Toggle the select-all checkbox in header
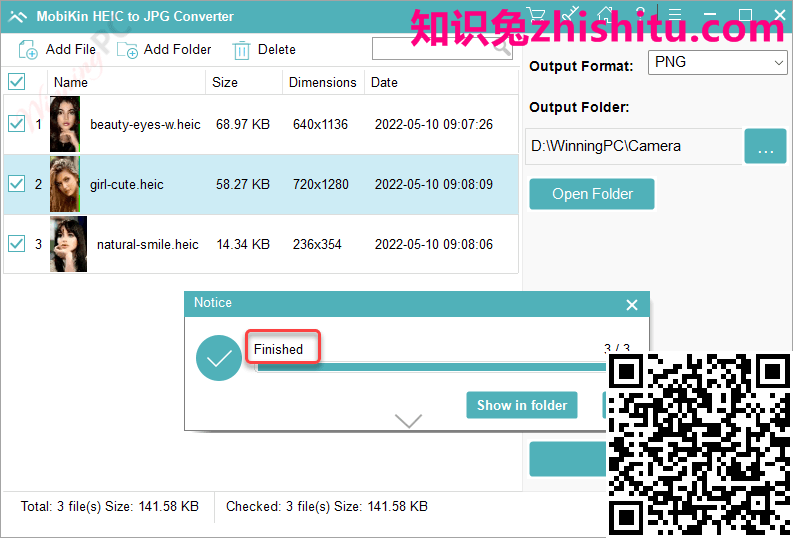This screenshot has height=538, width=793. click(x=17, y=81)
